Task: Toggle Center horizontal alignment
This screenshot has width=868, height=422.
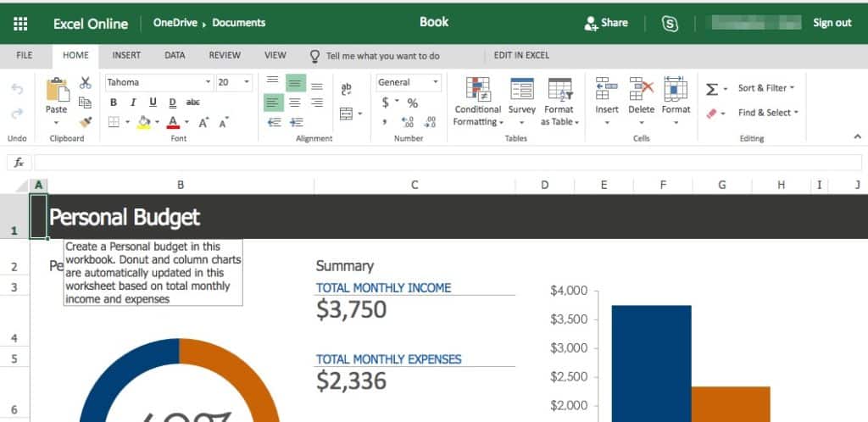Action: pos(296,103)
